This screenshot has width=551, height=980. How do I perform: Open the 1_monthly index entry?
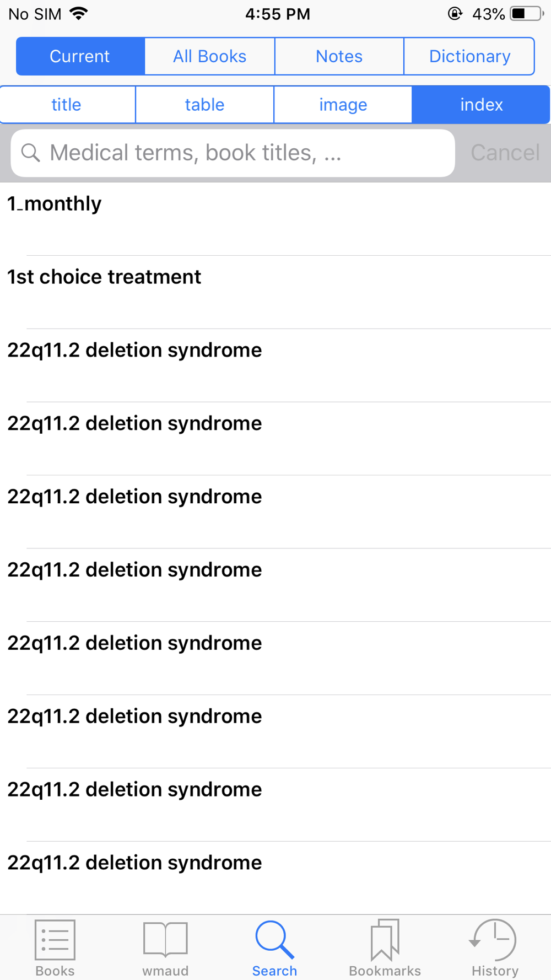pyautogui.click(x=275, y=219)
